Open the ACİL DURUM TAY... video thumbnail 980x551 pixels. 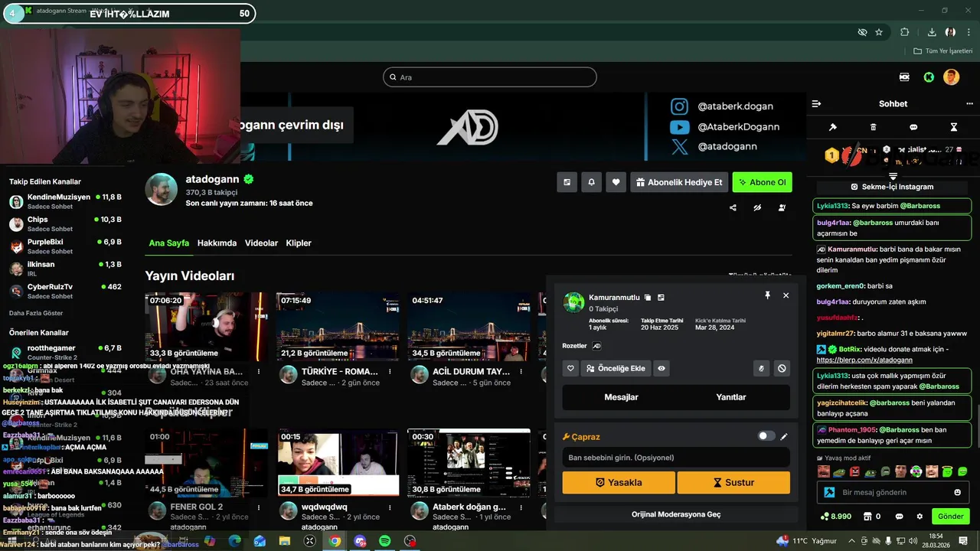(x=469, y=327)
